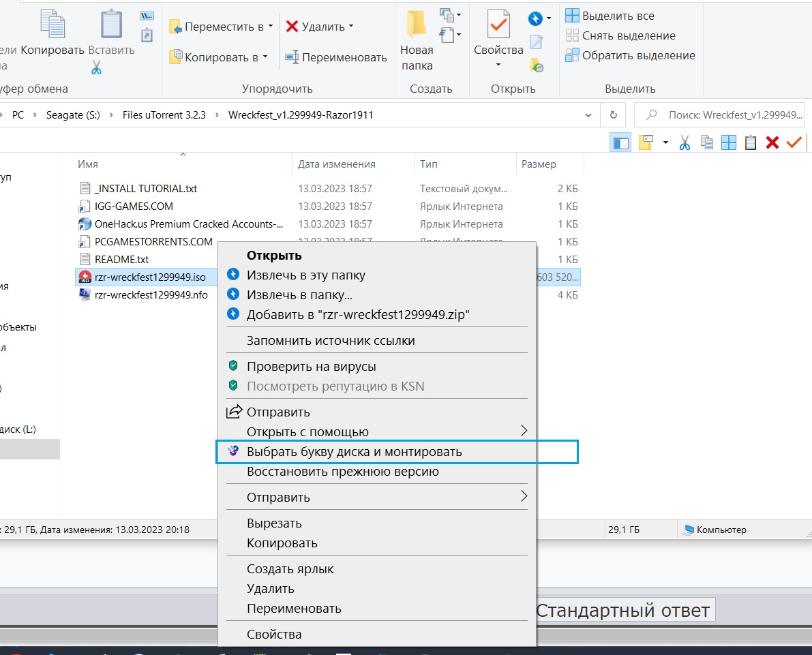Expand the Свойства dropdown arrow
This screenshot has width=812, height=655.
pyautogui.click(x=498, y=65)
